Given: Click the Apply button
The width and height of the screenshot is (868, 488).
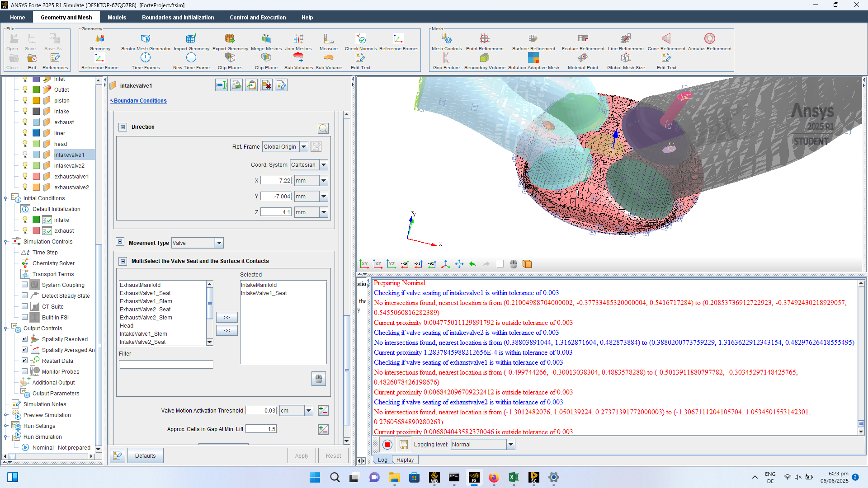Looking at the screenshot, I should click(302, 455).
